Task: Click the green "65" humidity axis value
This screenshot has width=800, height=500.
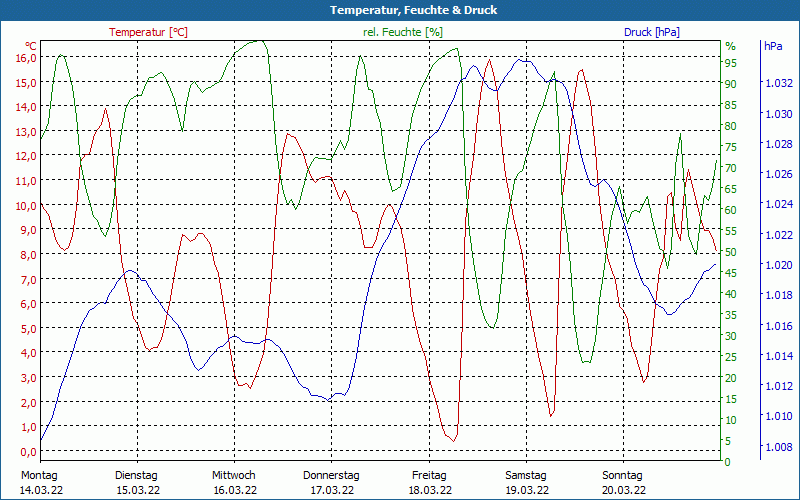Action: (x=731, y=189)
